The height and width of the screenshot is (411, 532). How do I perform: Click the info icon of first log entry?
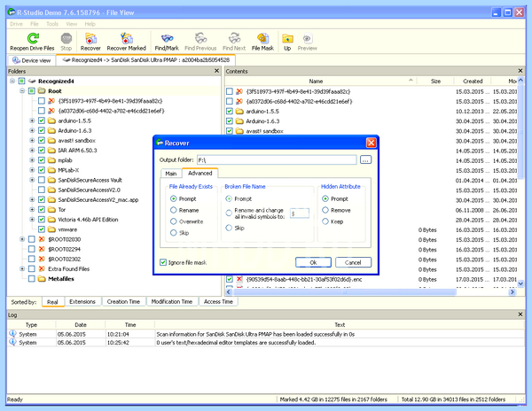point(12,334)
